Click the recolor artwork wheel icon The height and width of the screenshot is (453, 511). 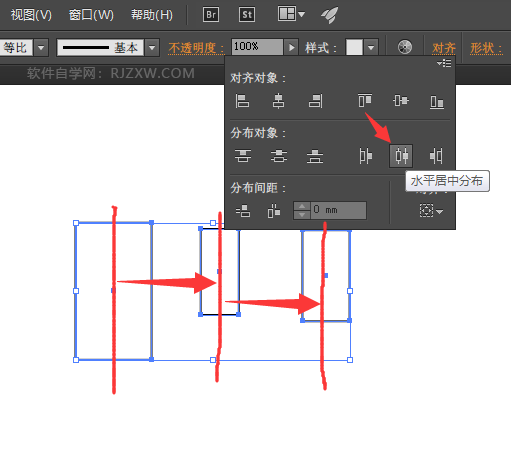(x=405, y=47)
